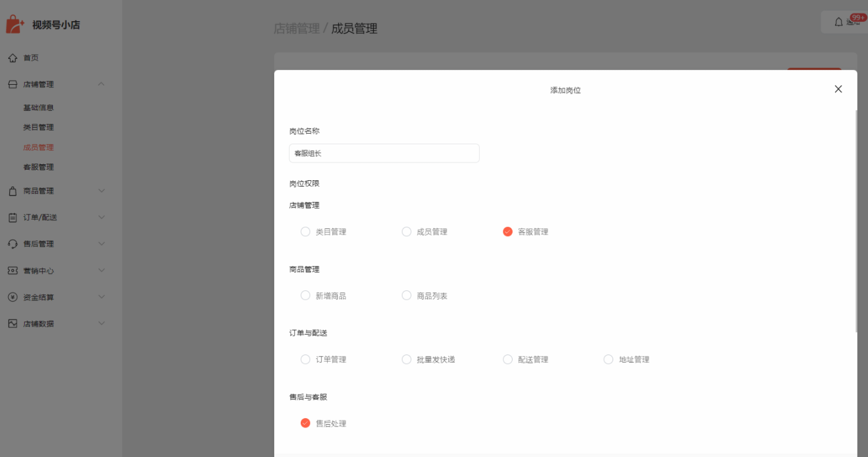Click 成员管理 in the page breadcrumb
Image resolution: width=868 pixels, height=457 pixels.
coord(354,28)
